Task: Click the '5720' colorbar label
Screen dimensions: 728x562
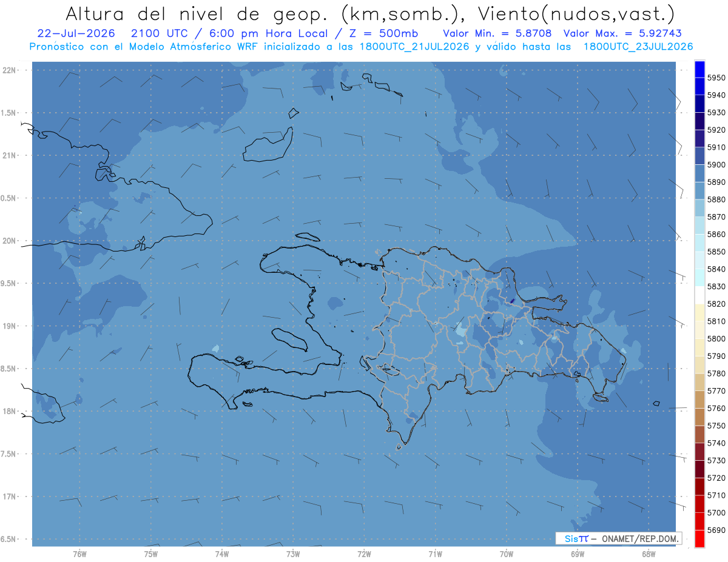Action: (716, 478)
